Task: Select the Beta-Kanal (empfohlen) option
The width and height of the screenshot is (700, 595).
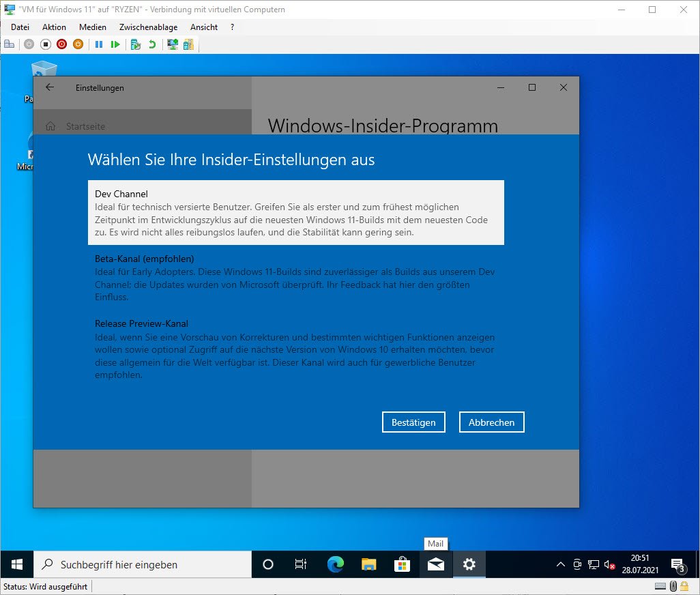Action: pyautogui.click(x=296, y=277)
